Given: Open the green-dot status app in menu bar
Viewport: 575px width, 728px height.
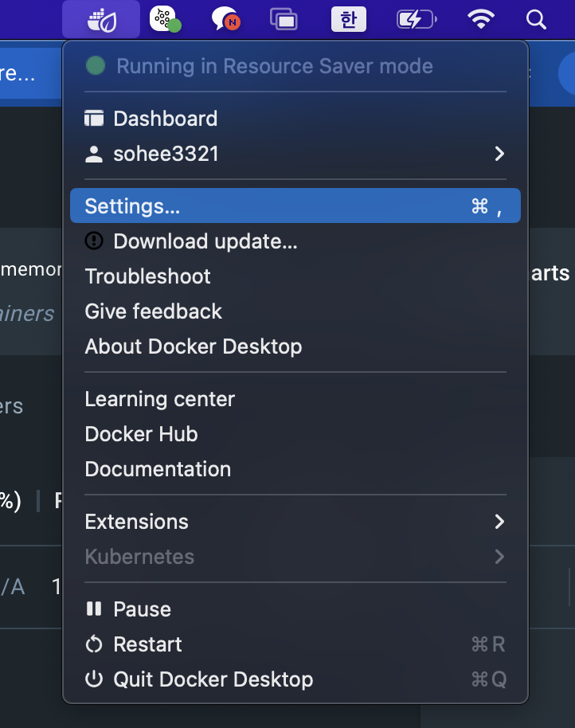Looking at the screenshot, I should pos(165,19).
